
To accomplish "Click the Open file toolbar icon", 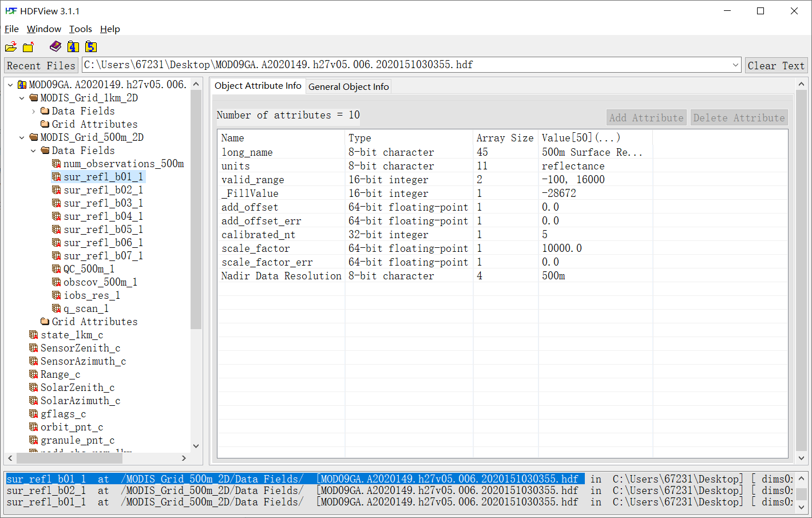I will point(11,47).
